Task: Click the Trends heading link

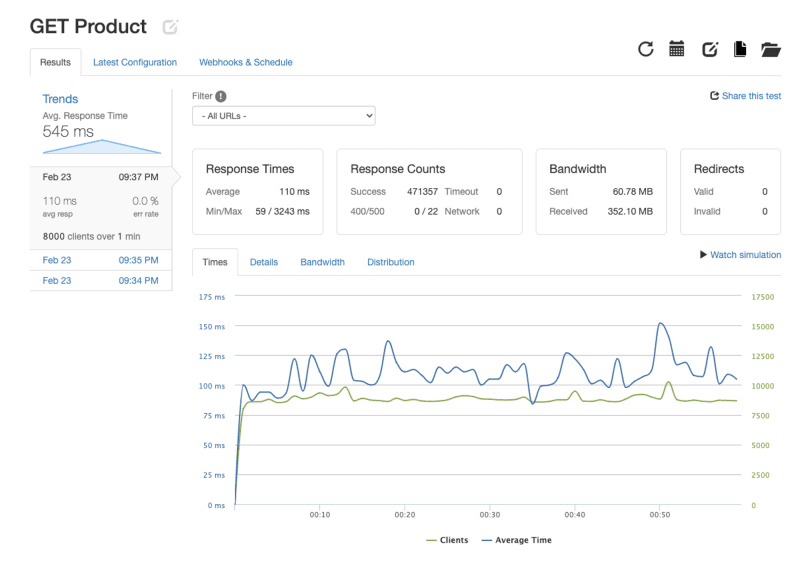Action: (x=60, y=99)
